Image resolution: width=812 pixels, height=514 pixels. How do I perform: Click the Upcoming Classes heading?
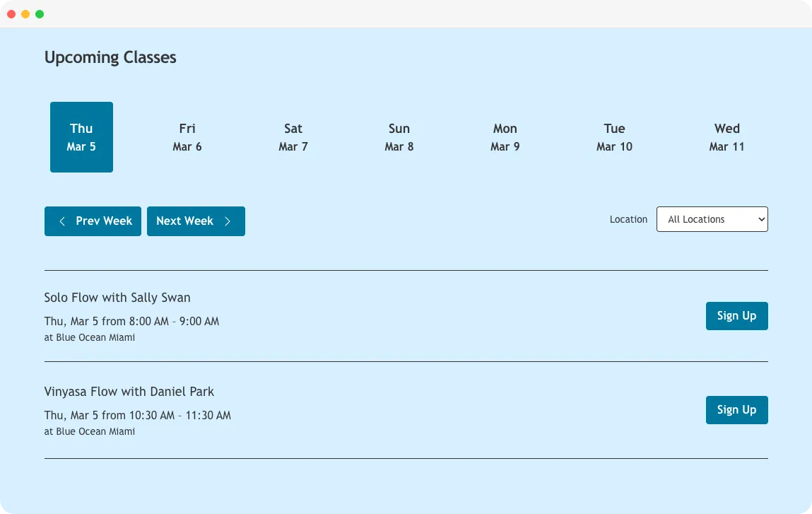point(110,57)
